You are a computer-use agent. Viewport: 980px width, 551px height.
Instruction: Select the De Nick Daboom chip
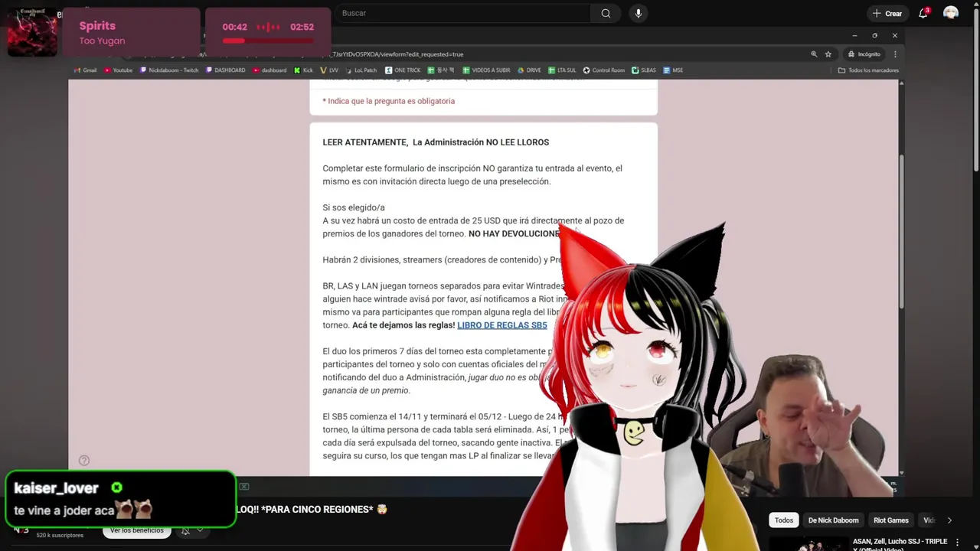point(834,520)
